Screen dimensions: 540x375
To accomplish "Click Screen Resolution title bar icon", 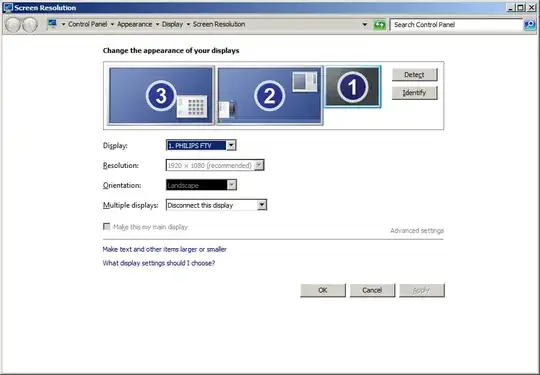I will [8, 8].
